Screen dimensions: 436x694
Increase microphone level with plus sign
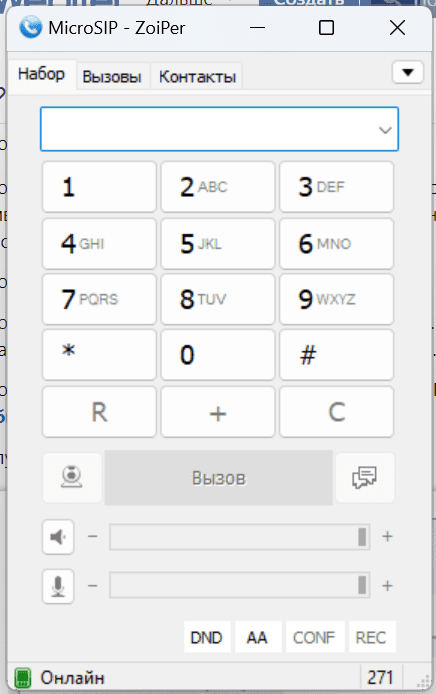coord(387,586)
